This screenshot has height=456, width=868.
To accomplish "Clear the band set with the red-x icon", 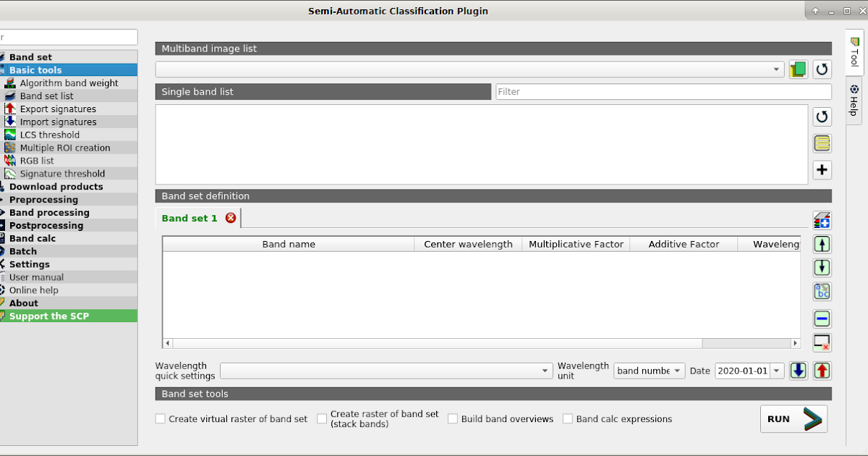I will coord(822,342).
